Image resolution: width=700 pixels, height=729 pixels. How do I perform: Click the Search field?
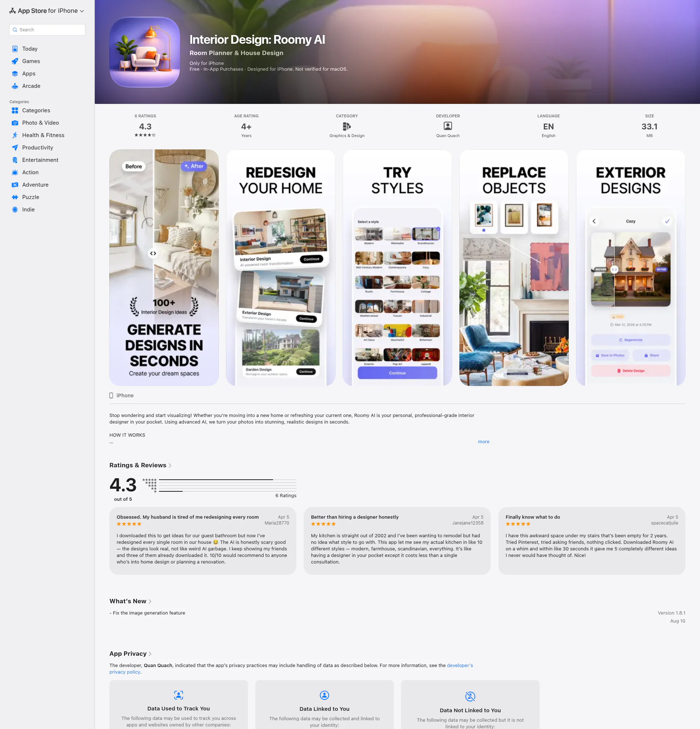pos(47,30)
